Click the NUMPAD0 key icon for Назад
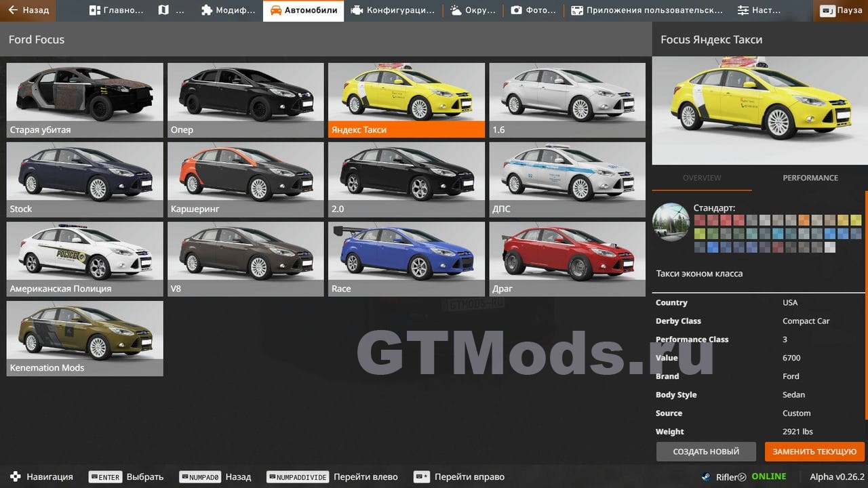 point(200,476)
